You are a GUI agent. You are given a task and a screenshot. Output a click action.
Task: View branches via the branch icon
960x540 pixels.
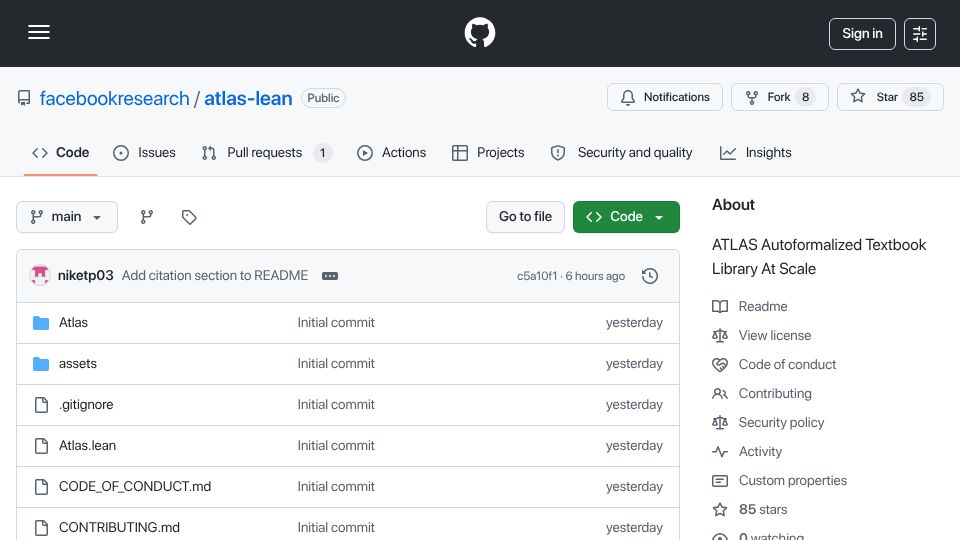pyautogui.click(x=146, y=217)
